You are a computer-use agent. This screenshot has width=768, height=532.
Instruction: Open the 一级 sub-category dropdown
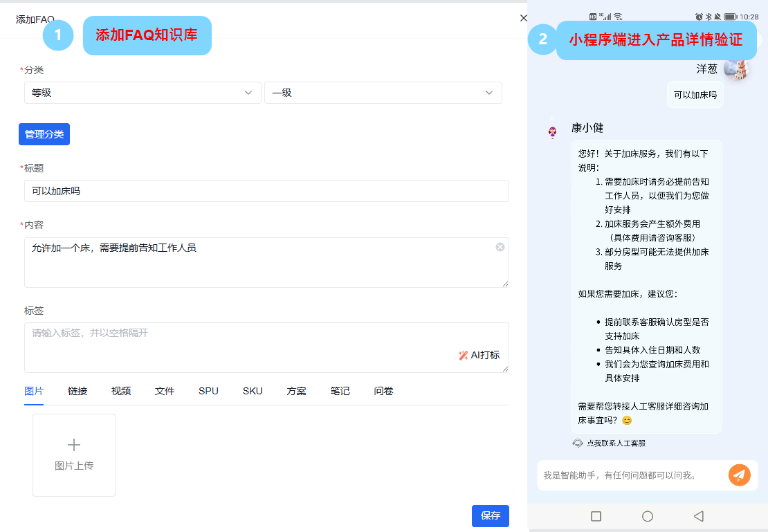383,93
